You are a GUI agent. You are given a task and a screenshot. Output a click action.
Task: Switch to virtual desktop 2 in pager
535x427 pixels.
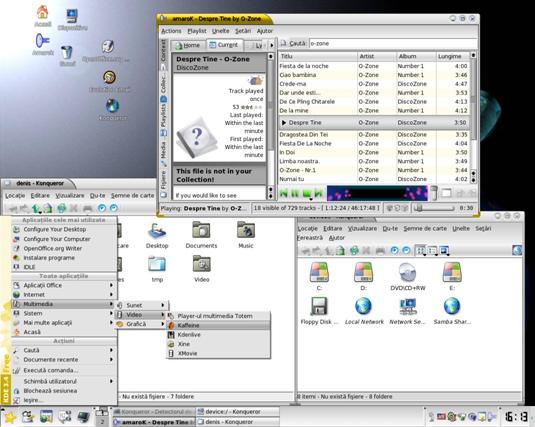[x=102, y=422]
